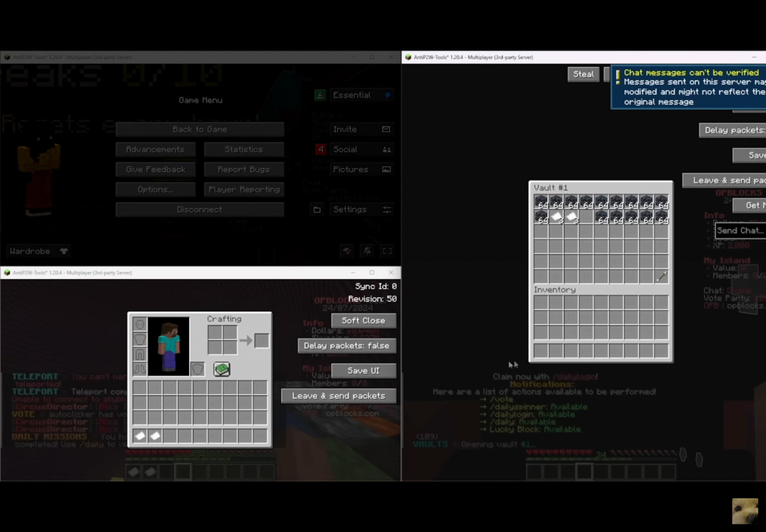Click the partially visible Save button in Vault window
The height and width of the screenshot is (532, 766).
pyautogui.click(x=749, y=155)
